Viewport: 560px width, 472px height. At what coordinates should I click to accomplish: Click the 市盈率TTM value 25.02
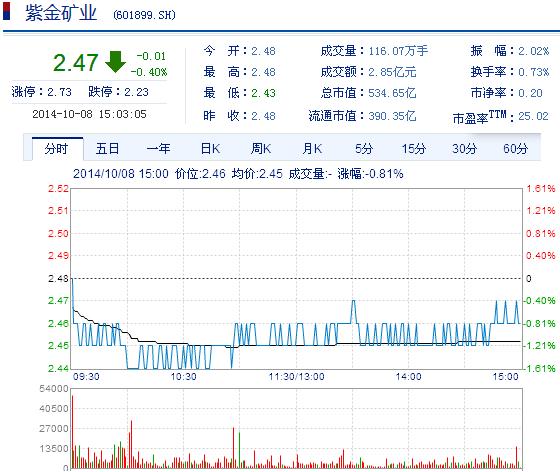[533, 116]
